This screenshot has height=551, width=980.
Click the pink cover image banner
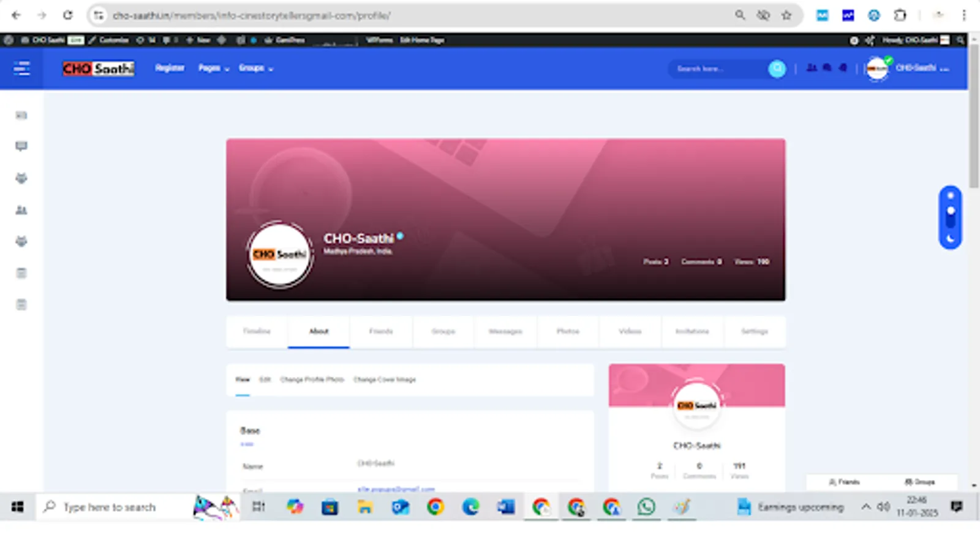pyautogui.click(x=551, y=178)
